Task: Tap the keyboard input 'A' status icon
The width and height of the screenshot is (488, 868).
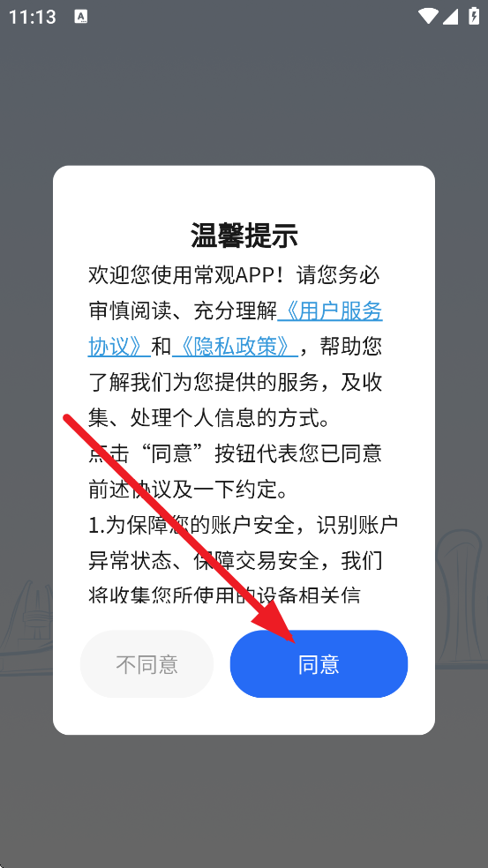Action: (x=81, y=17)
